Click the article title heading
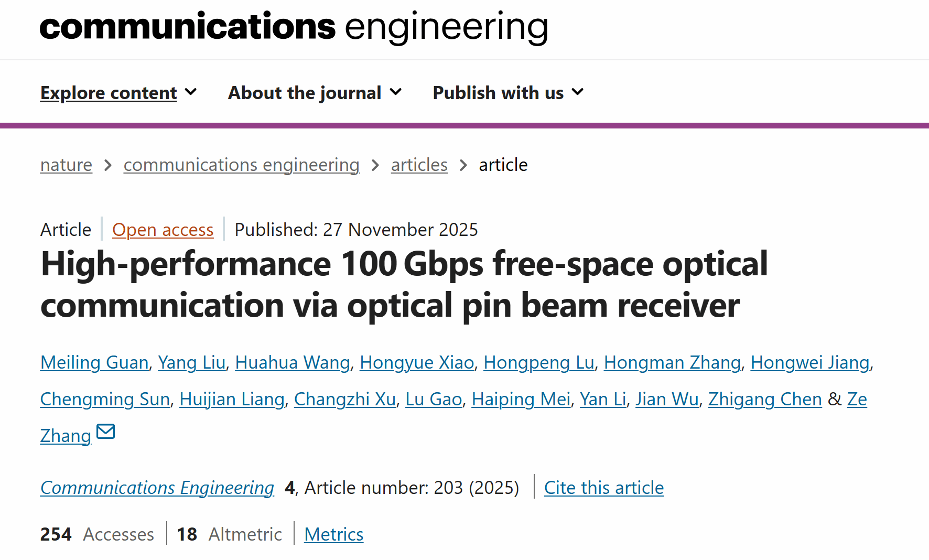 tap(404, 284)
